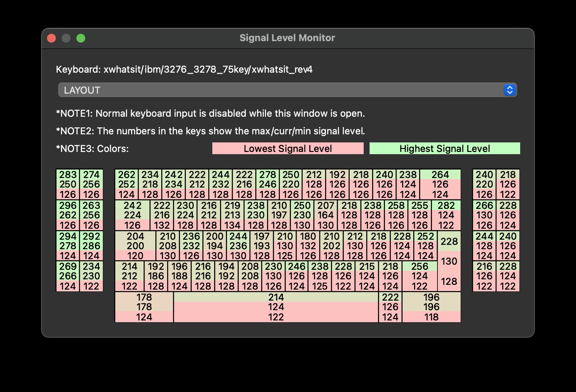The width and height of the screenshot is (576, 392).
Task: Click the key showing 256/124/122
Action: tap(420, 276)
